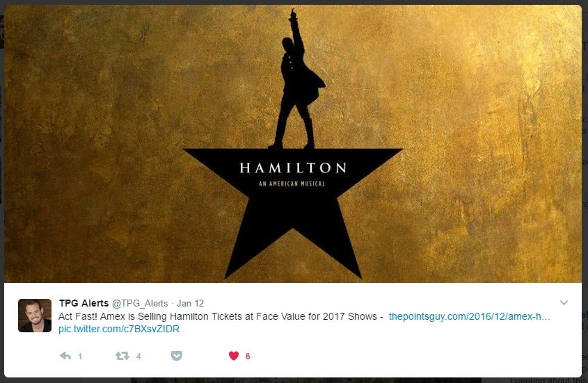588x383 pixels.
Task: Open the Jan 12 tweet timestamp
Action: (190, 303)
